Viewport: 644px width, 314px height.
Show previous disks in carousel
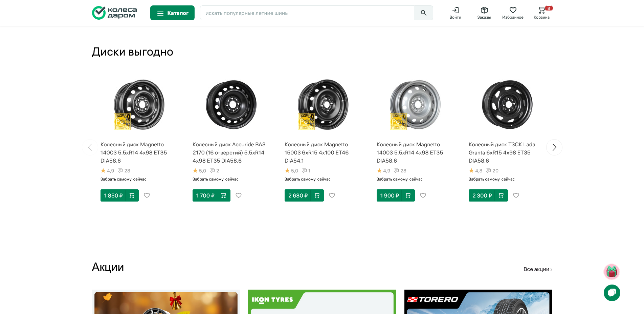pos(90,147)
